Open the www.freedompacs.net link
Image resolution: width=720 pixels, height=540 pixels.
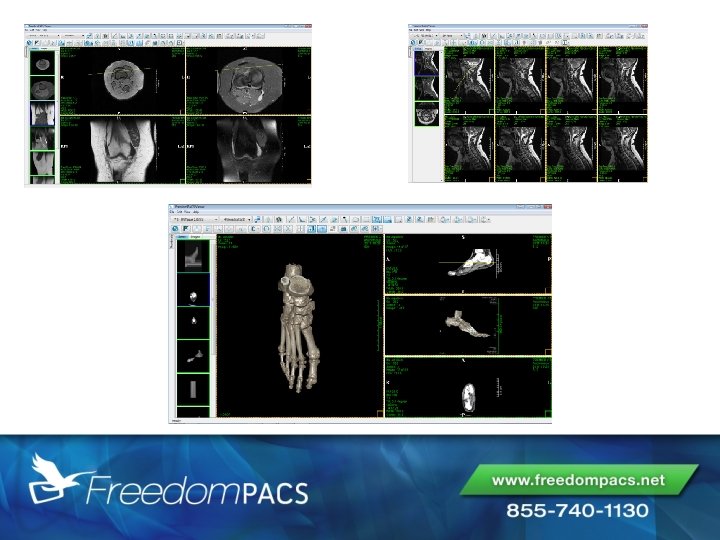[x=578, y=480]
